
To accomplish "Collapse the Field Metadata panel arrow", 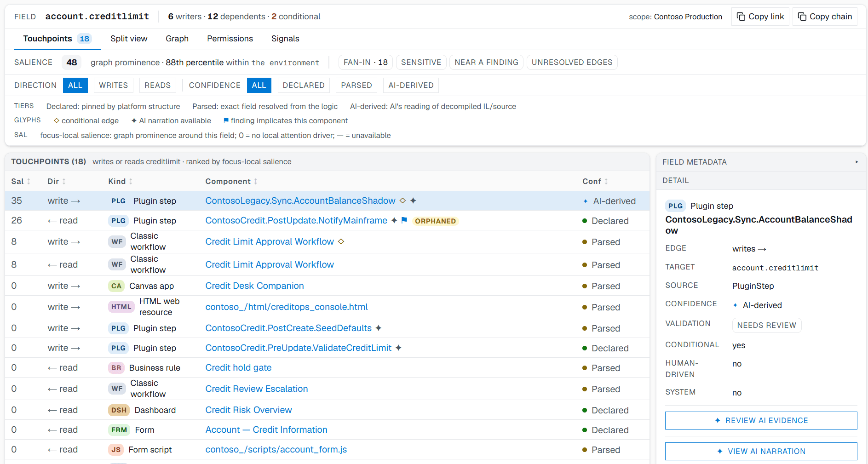I will [857, 162].
